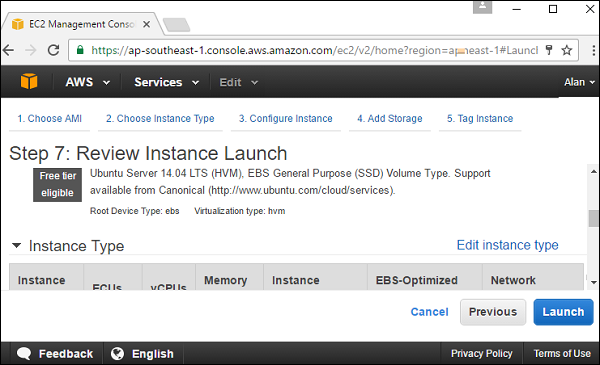Collapse the Instance Type section triangle
This screenshot has height=365, width=600.
pyautogui.click(x=16, y=245)
